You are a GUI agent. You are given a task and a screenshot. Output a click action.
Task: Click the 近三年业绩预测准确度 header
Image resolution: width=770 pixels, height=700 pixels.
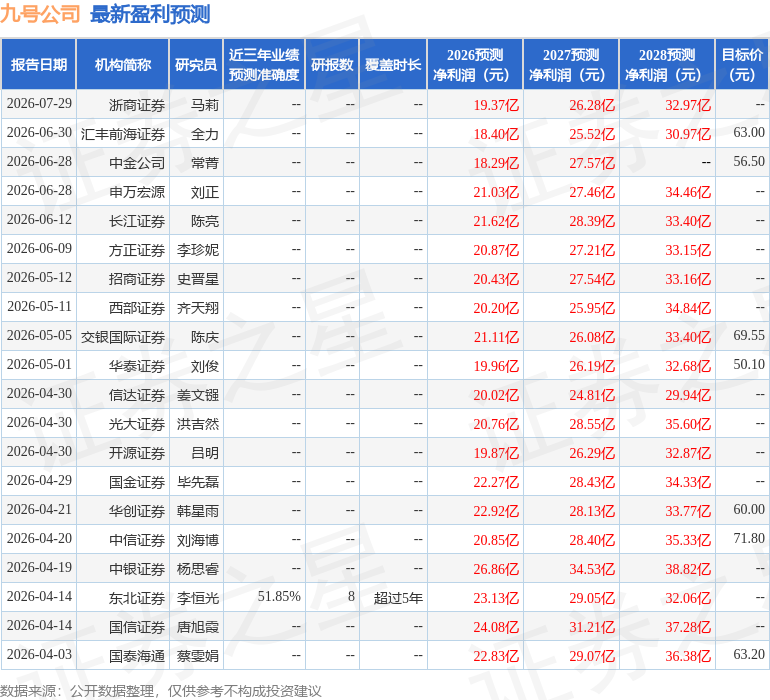[264, 64]
